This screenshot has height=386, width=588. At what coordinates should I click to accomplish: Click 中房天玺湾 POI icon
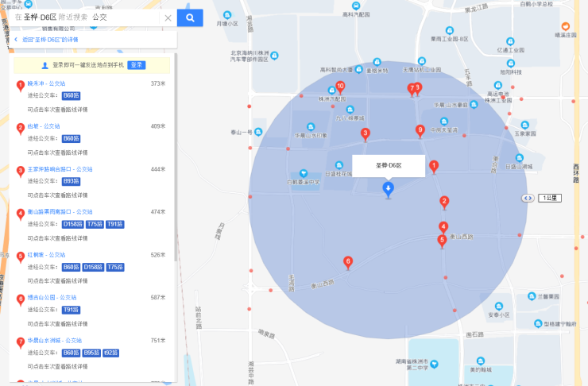point(444,122)
